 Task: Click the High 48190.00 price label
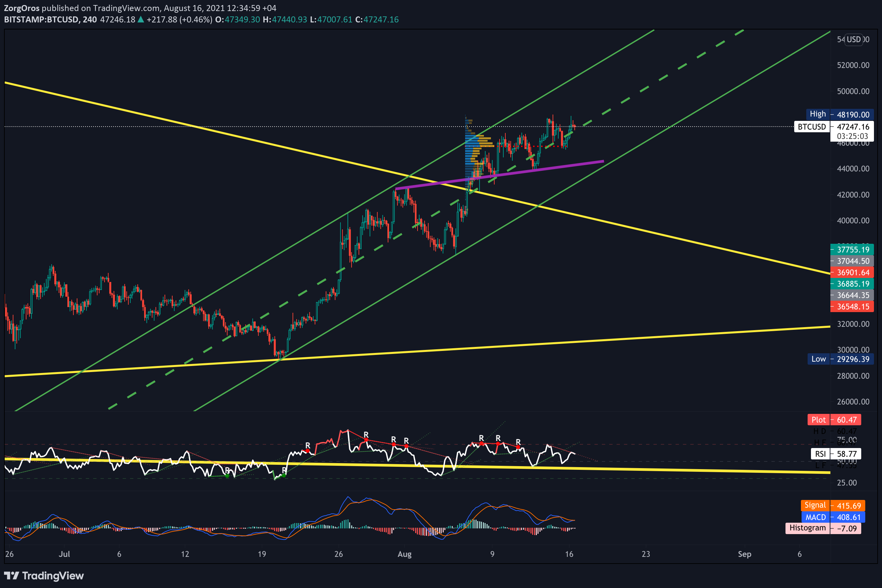click(x=840, y=115)
